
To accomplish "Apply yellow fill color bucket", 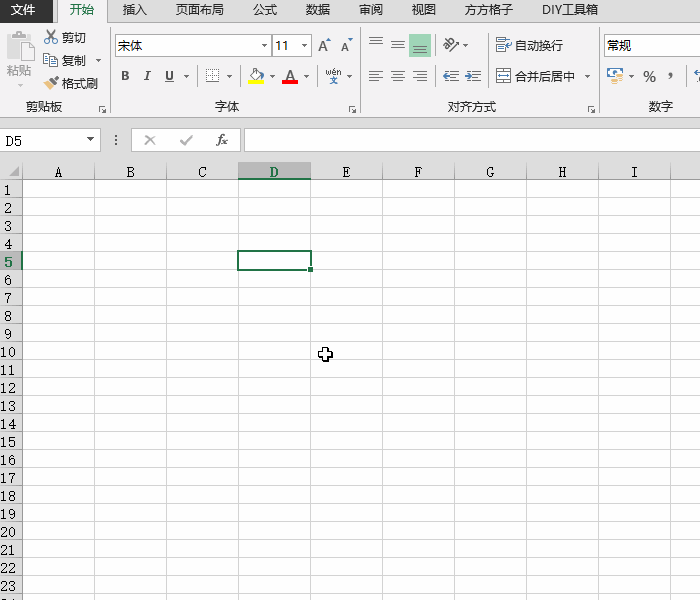I will 256,76.
